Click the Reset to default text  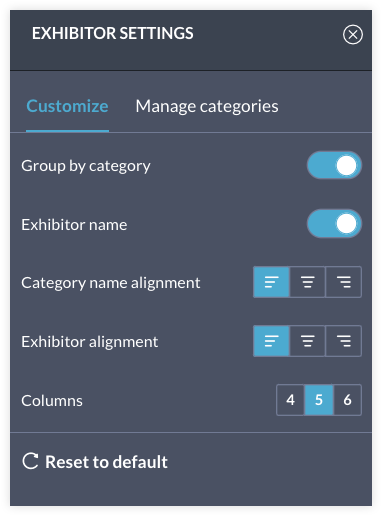106,462
